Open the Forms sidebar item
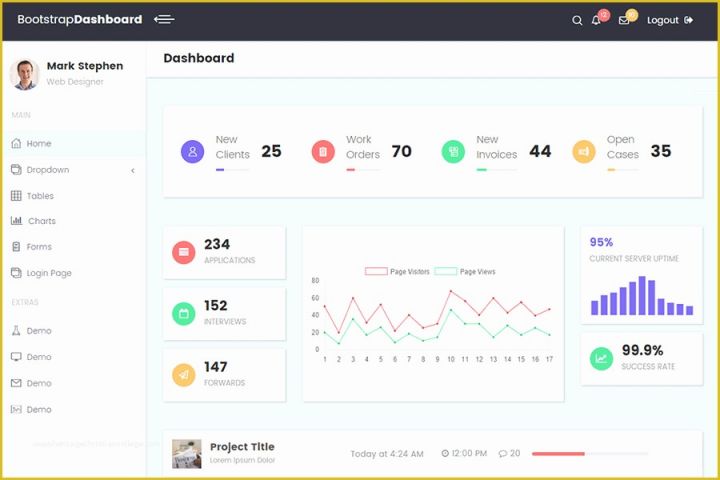This screenshot has height=480, width=720. pos(39,247)
